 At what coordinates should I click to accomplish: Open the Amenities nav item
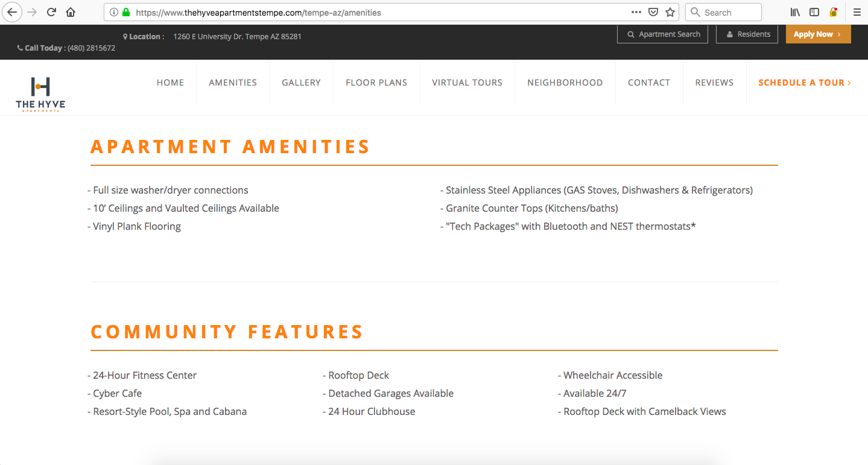pyautogui.click(x=233, y=83)
